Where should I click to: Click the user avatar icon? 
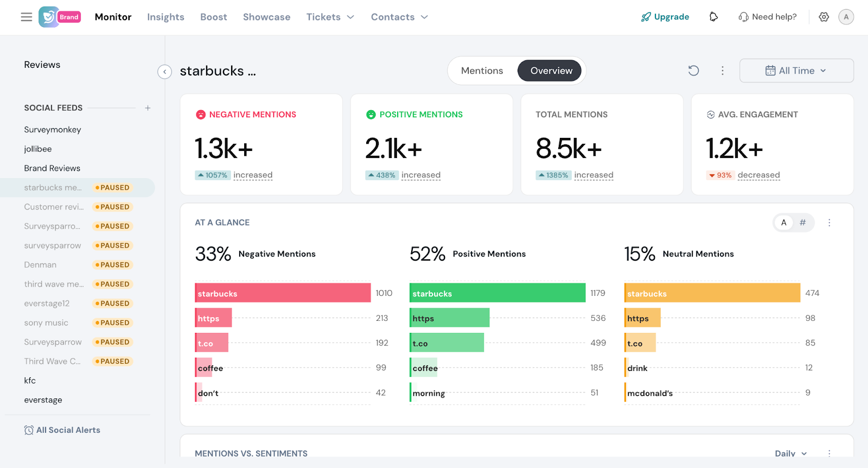click(x=846, y=17)
